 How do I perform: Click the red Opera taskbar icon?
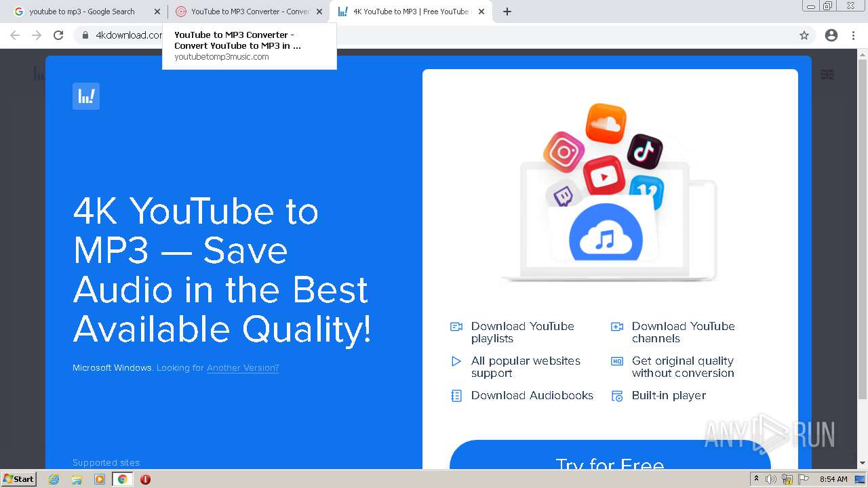pyautogui.click(x=145, y=479)
